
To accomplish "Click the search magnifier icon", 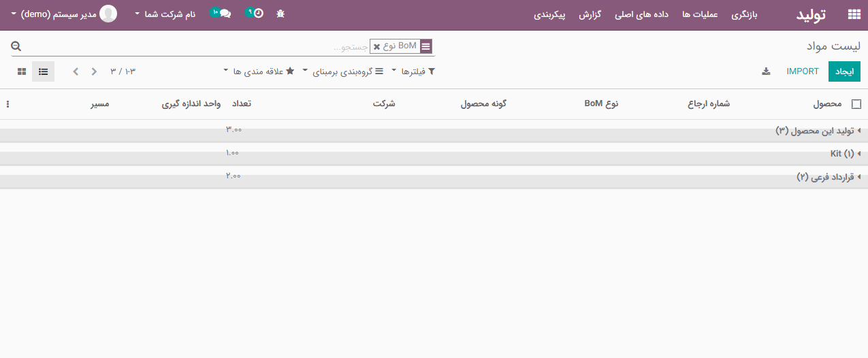I will click(16, 46).
